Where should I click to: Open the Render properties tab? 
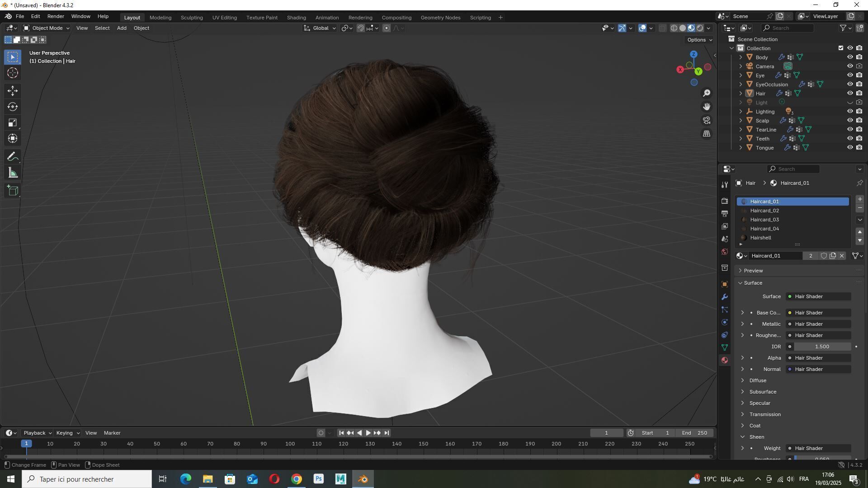coord(725,201)
